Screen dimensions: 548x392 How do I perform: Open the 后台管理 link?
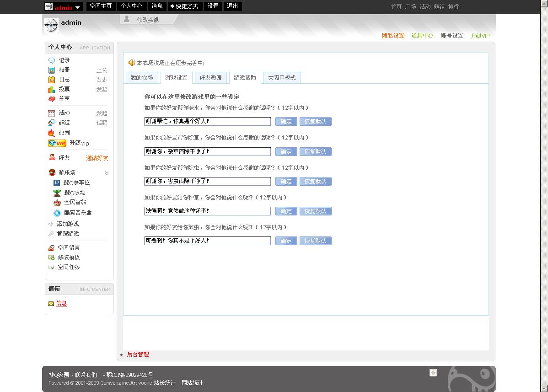(x=138, y=354)
